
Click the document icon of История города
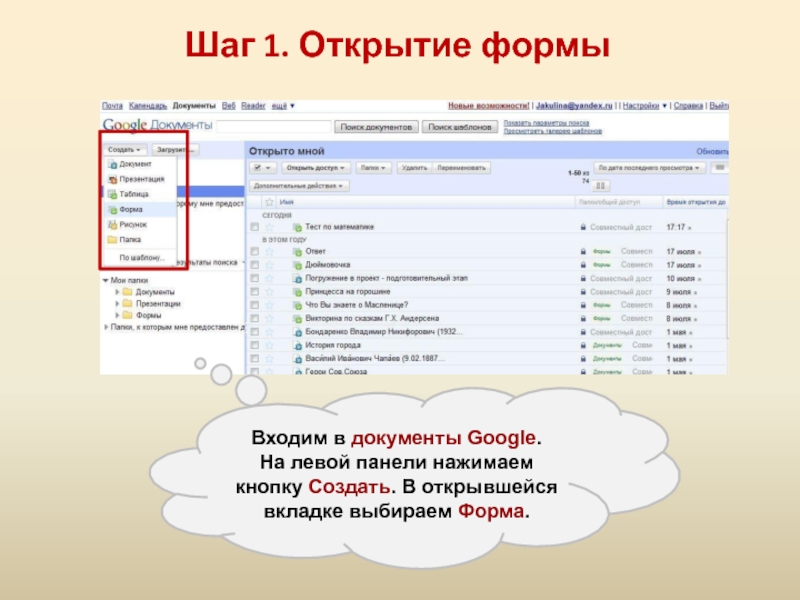(x=297, y=345)
